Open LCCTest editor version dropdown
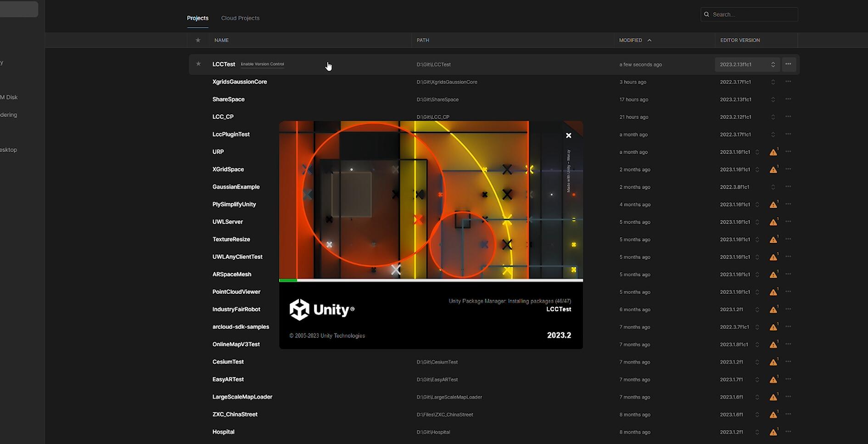 [747, 64]
